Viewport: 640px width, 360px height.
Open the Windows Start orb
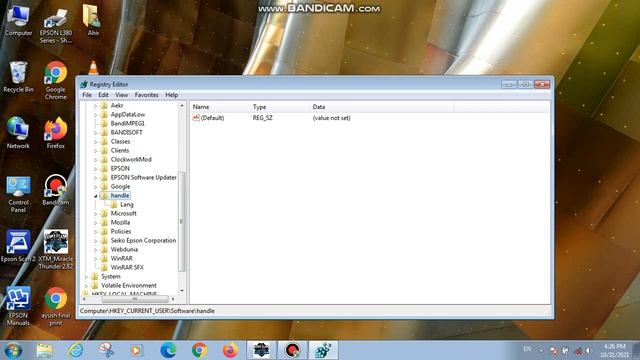13,350
